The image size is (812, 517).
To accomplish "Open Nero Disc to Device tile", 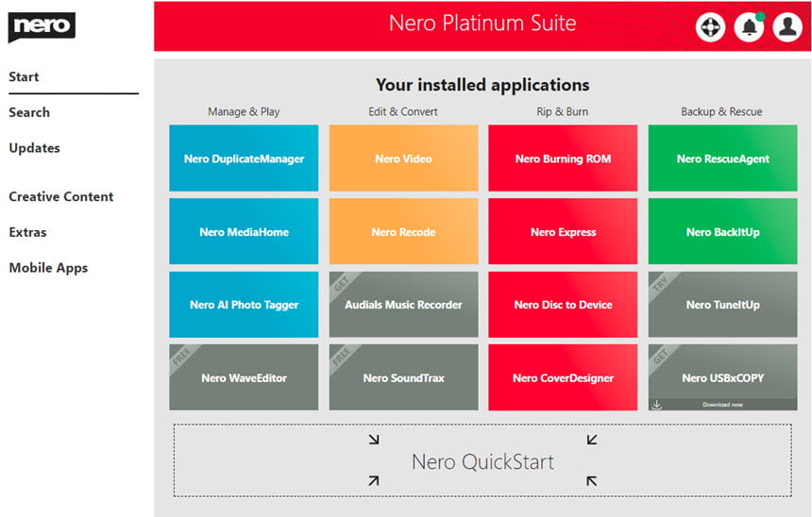I will point(563,305).
